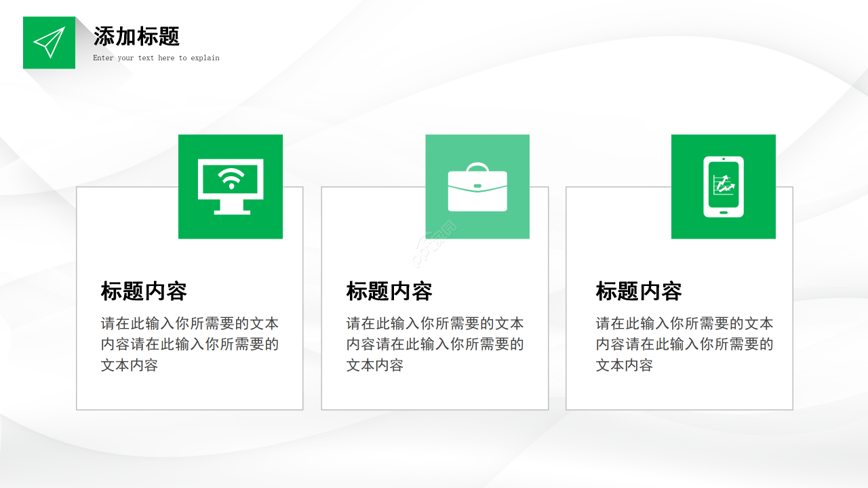Click the chart arrow inside the phone icon
The height and width of the screenshot is (488, 868).
[723, 183]
